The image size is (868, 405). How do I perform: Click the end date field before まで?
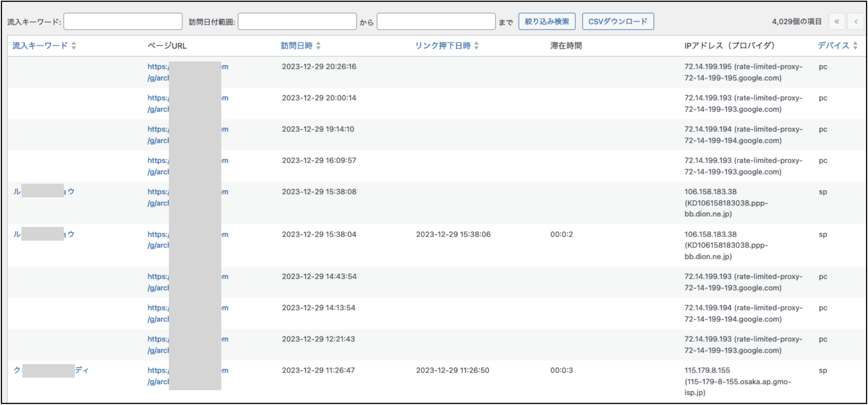click(436, 22)
